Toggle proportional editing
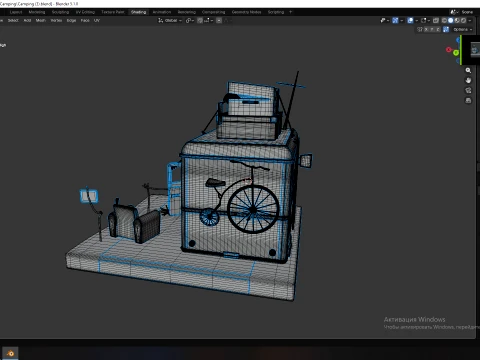The height and width of the screenshot is (360, 480). point(219,20)
